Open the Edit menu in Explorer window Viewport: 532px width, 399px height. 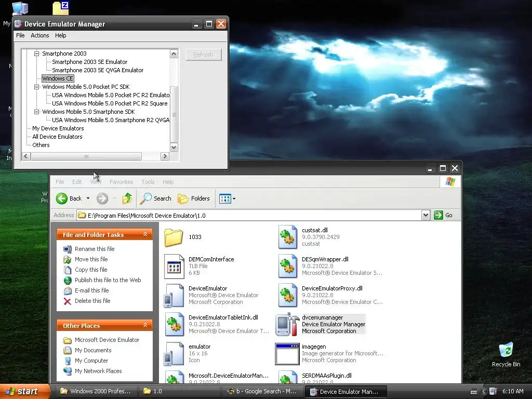click(x=77, y=182)
